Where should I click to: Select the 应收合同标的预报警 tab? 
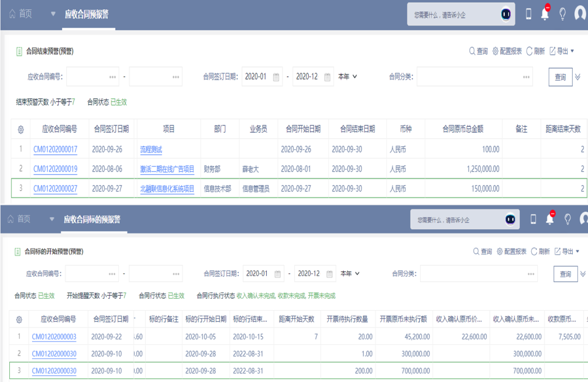[x=91, y=219]
